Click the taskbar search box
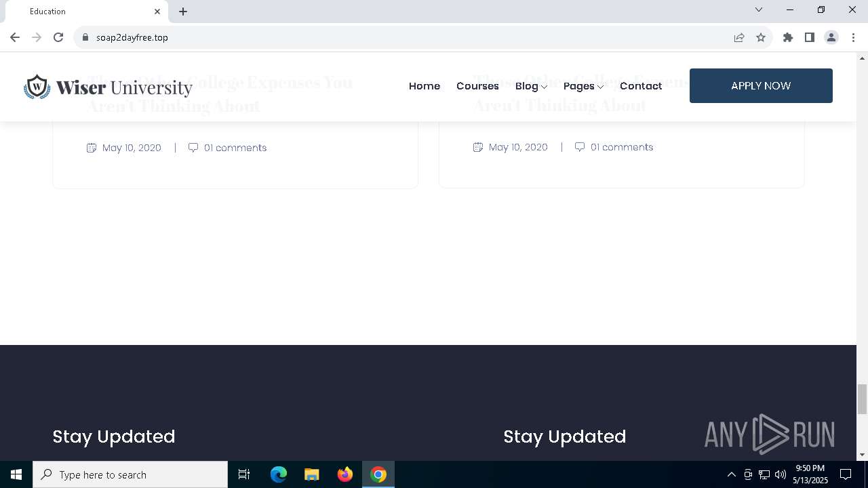This screenshot has width=868, height=488. (130, 474)
